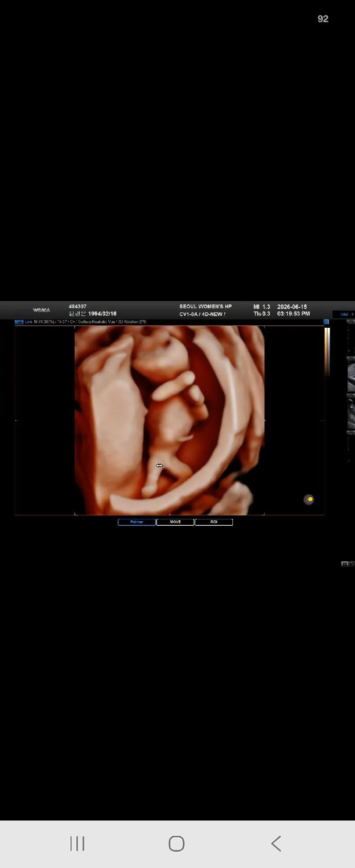
Task: Tap the Android home button
Action: (x=176, y=844)
